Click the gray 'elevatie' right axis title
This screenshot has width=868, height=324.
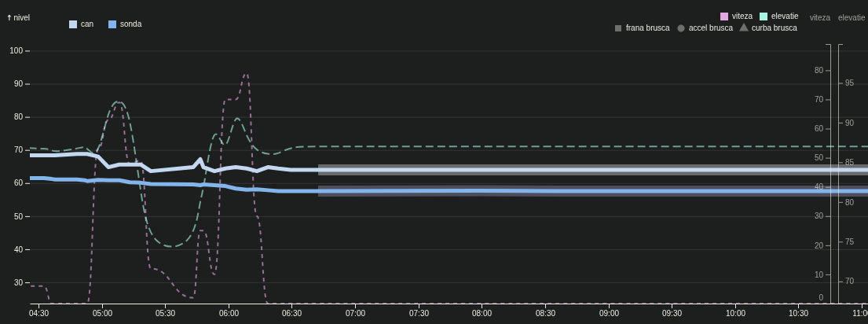851,17
